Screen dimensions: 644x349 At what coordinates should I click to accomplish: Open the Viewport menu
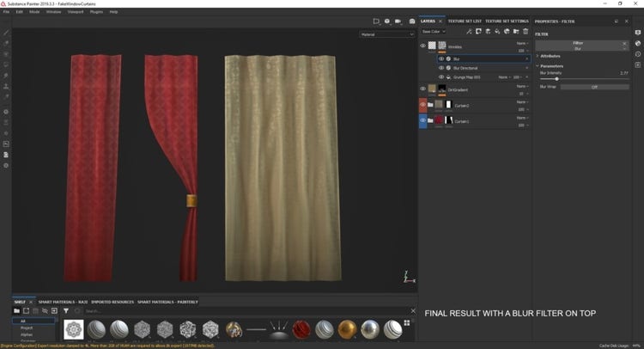(x=76, y=12)
